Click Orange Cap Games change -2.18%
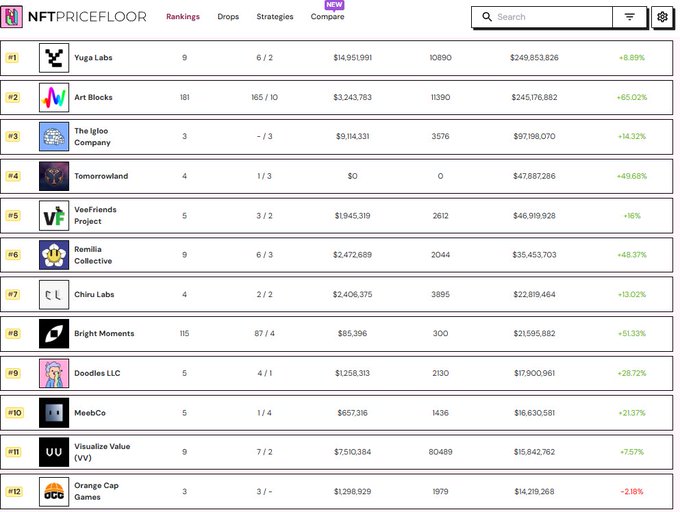The width and height of the screenshot is (680, 512). tap(632, 492)
